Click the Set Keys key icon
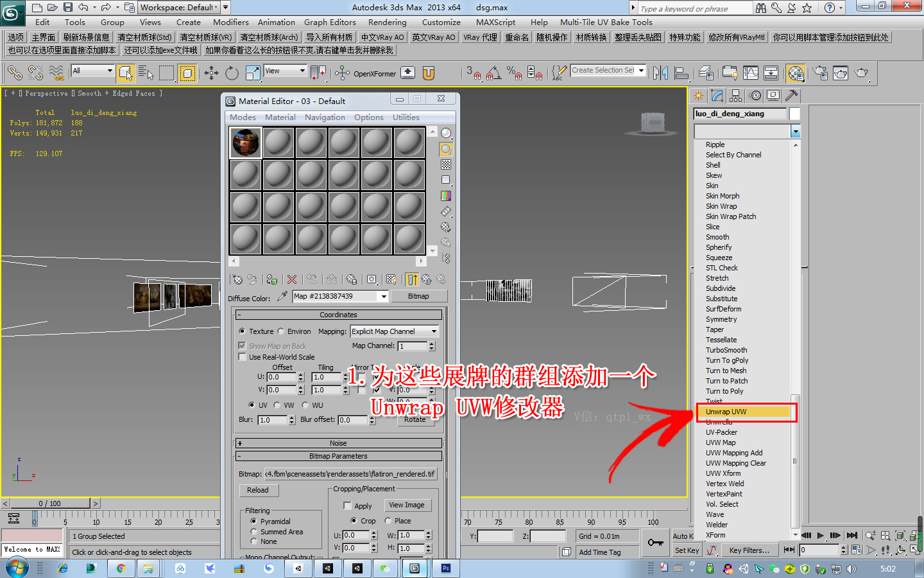This screenshot has width=924, height=578. point(655,543)
